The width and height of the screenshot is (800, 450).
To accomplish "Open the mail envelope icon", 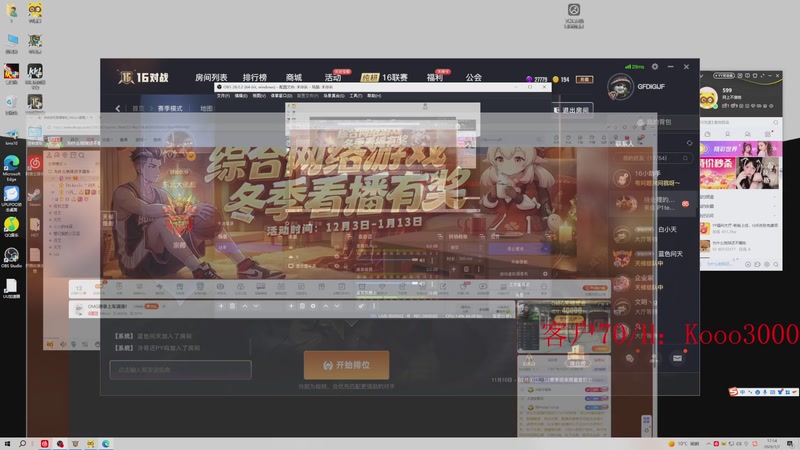I will 677,358.
